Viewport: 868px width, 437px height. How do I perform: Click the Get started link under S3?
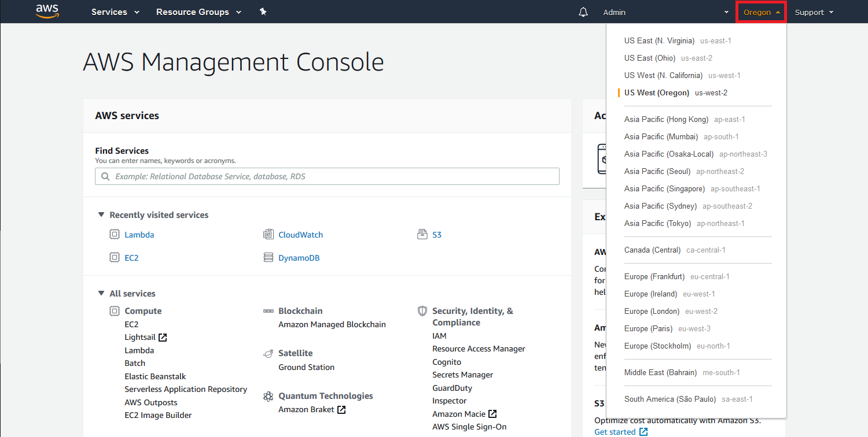point(615,431)
